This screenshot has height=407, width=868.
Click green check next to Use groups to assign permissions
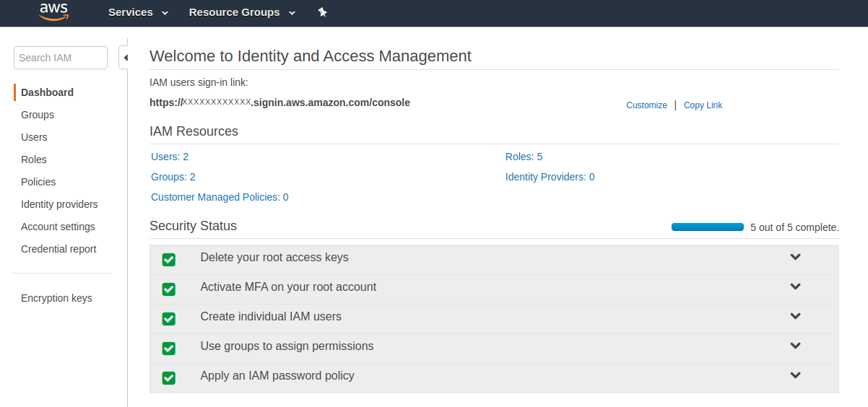[169, 349]
